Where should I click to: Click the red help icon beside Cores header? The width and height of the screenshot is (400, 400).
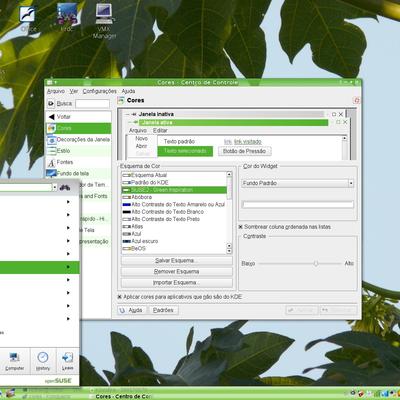point(356,100)
